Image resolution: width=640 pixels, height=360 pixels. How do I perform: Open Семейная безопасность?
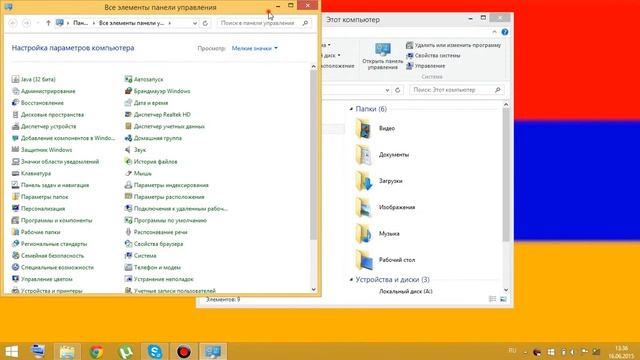[48, 256]
